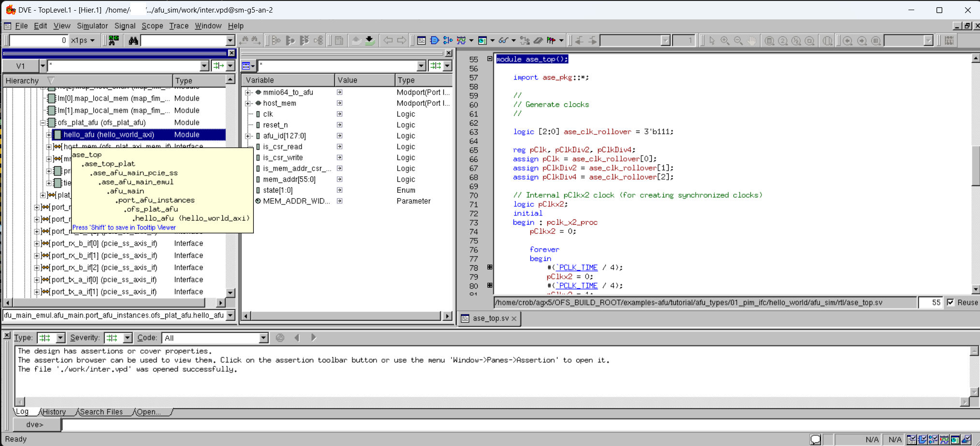Viewport: 980px width, 446px height.
Task: Open the Code filter dropdown showing All
Action: [263, 338]
